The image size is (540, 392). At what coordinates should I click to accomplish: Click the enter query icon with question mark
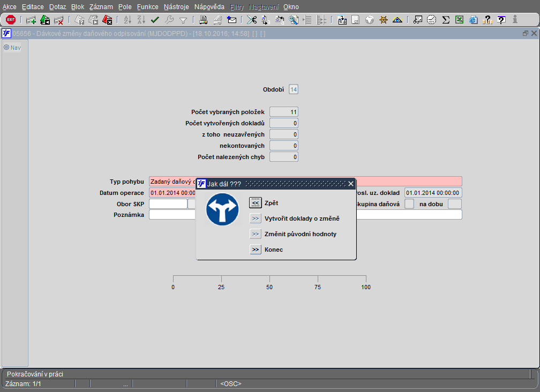79,20
